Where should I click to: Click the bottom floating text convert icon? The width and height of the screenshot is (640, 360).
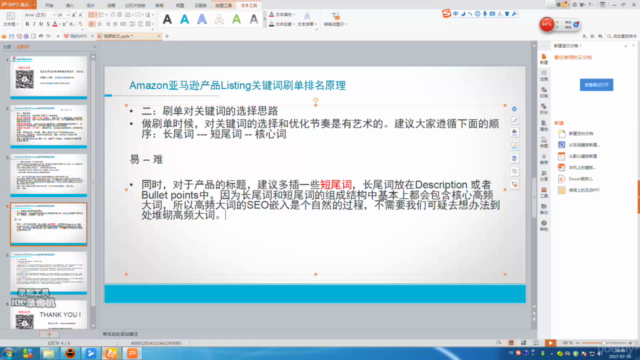(514, 184)
